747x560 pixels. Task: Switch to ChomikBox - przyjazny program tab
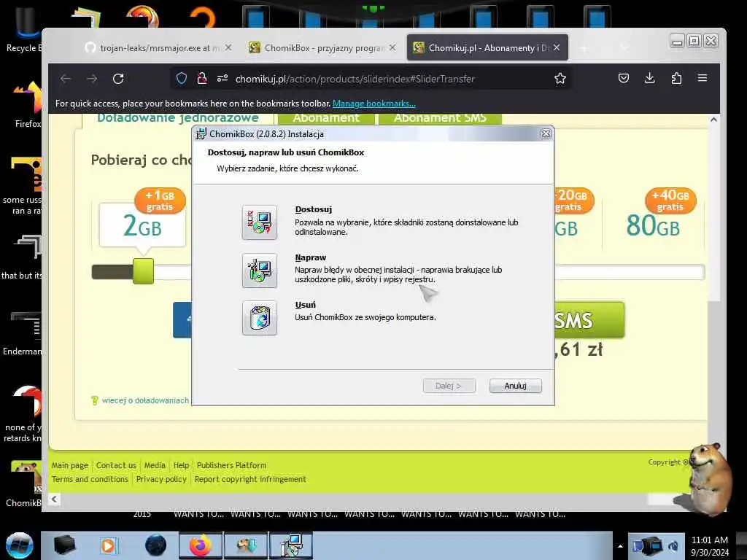tap(324, 47)
